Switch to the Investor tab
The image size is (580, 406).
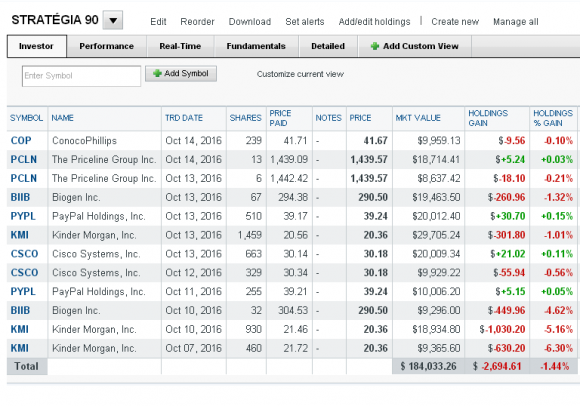[37, 46]
